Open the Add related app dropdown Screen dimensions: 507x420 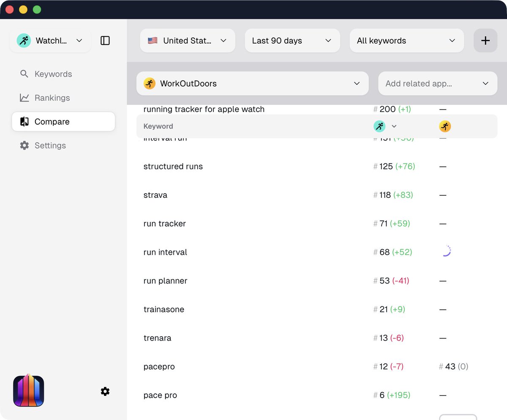437,83
